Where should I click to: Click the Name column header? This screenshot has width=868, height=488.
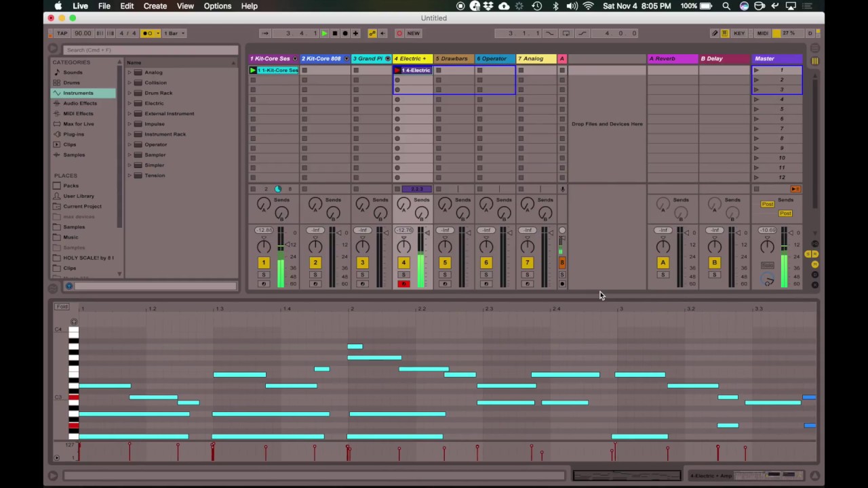coord(181,62)
